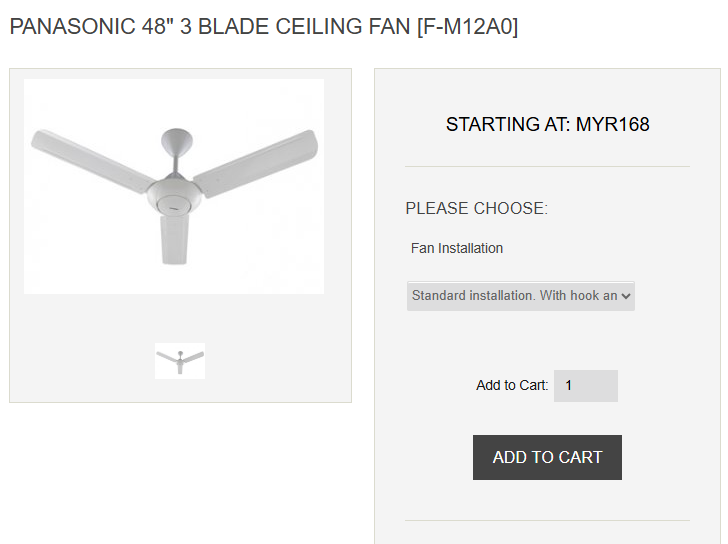Click the STARTING AT: MYR168 price text
728x544 pixels.
(x=547, y=125)
